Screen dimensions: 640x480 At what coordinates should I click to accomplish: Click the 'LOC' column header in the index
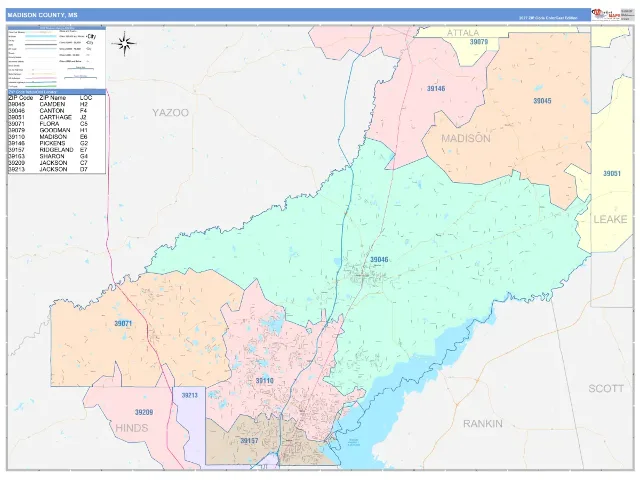tap(86, 98)
